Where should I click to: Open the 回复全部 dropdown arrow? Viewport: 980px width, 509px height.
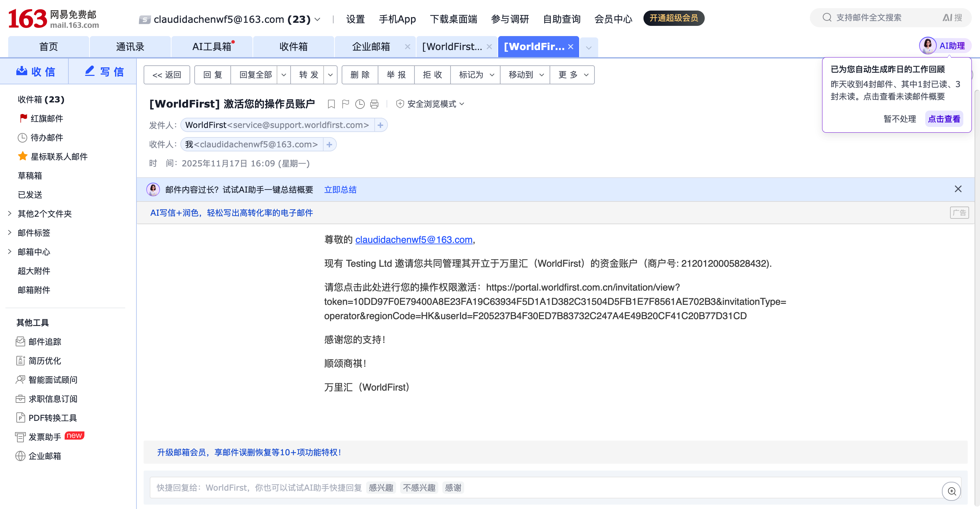283,75
